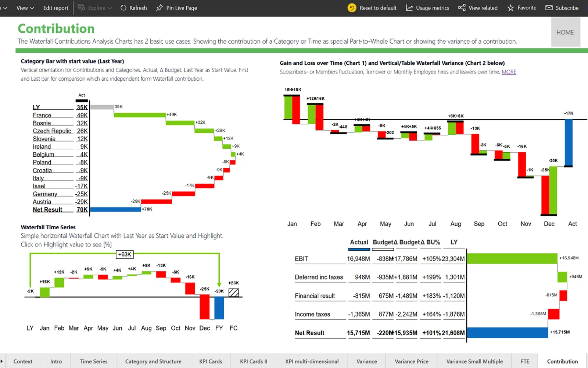Go to the KPI multi-dimensional tab
The width and height of the screenshot is (588, 368).
pyautogui.click(x=312, y=361)
